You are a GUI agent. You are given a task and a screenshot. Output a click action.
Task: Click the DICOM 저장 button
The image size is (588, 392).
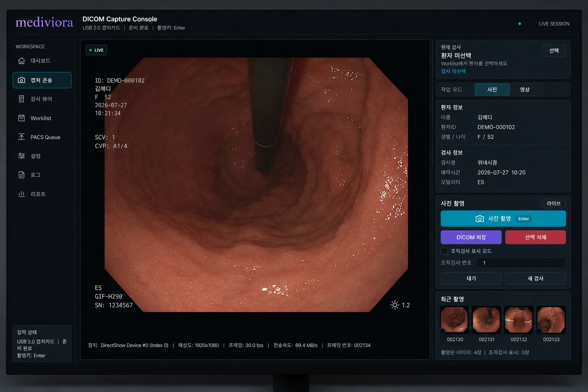(471, 237)
